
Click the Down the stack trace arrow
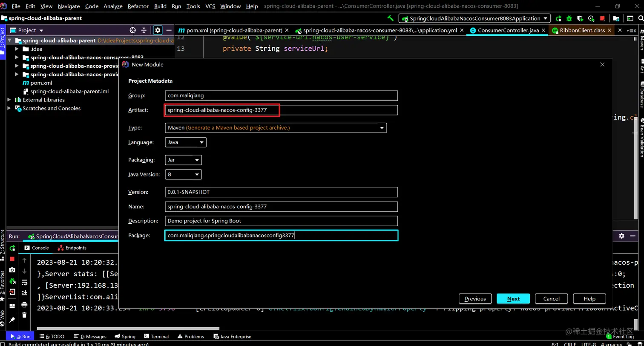(24, 271)
